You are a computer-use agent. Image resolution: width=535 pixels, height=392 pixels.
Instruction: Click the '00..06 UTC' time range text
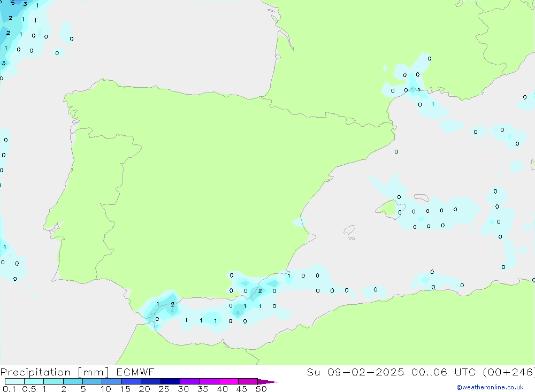tap(444, 372)
